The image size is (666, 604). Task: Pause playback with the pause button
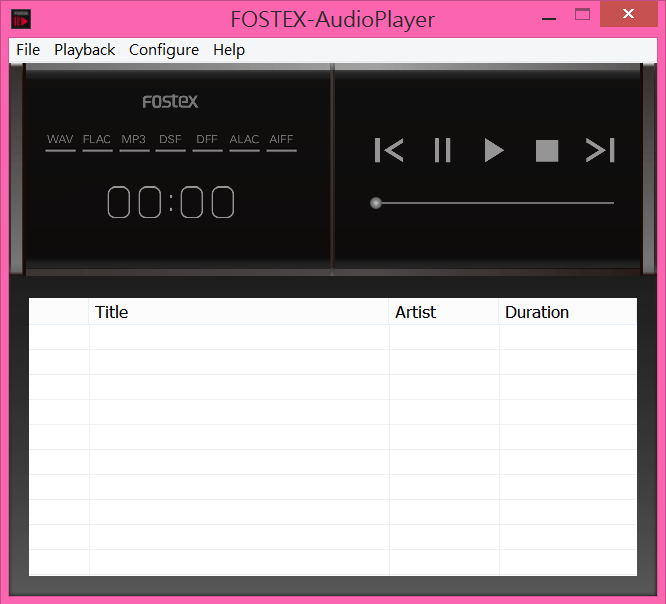tap(442, 150)
